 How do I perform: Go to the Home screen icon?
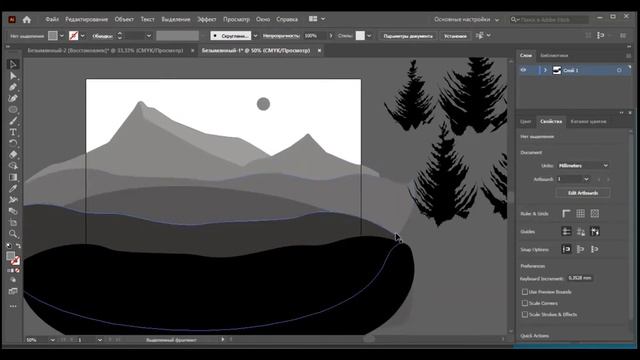coord(27,19)
